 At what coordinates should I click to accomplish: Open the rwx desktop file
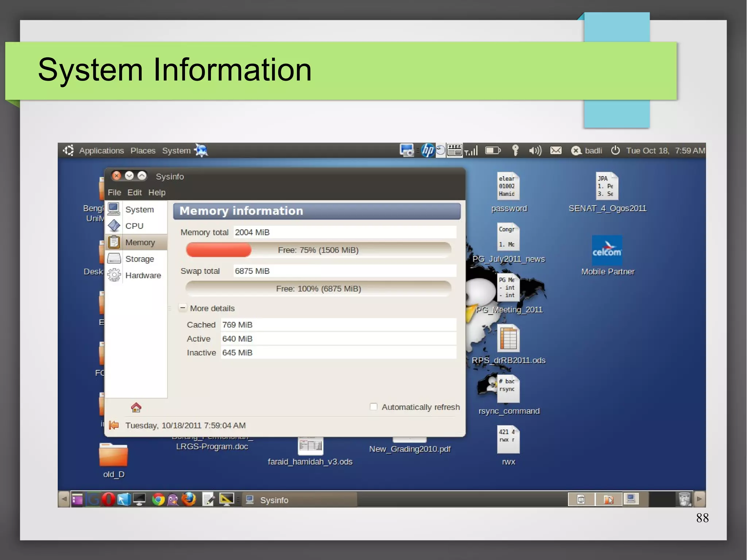pos(508,440)
